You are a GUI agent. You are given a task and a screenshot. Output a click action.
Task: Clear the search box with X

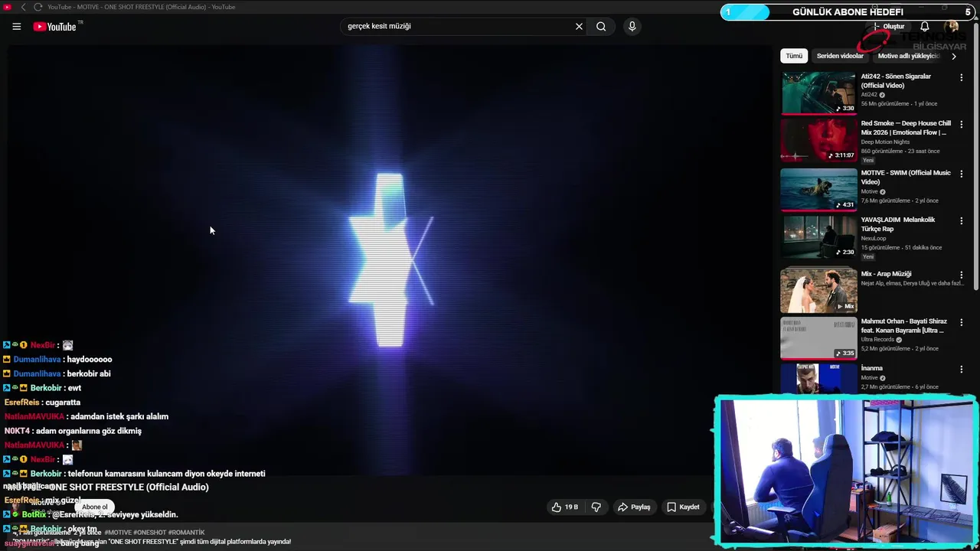coord(579,26)
